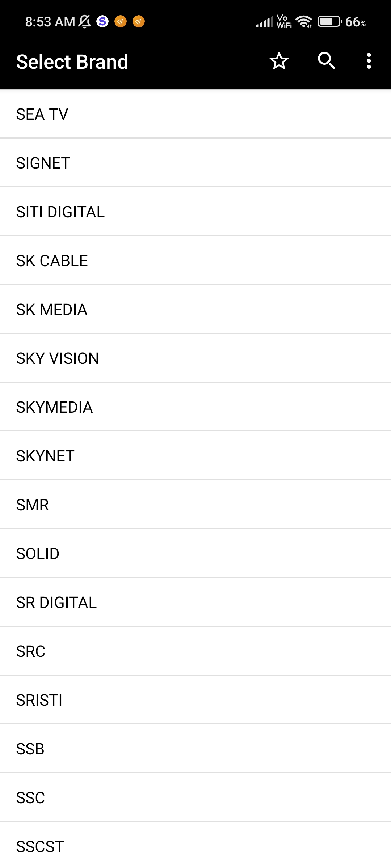Choose SIGNET from the brand list

click(195, 163)
